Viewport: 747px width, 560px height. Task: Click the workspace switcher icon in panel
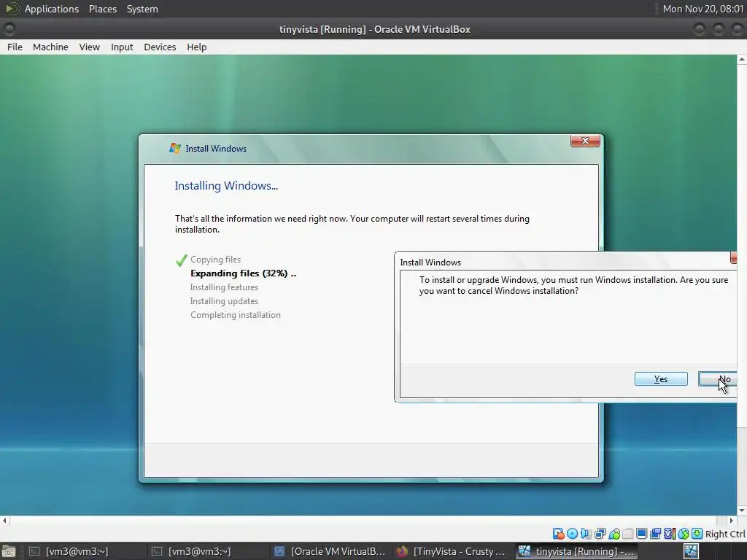tap(692, 551)
